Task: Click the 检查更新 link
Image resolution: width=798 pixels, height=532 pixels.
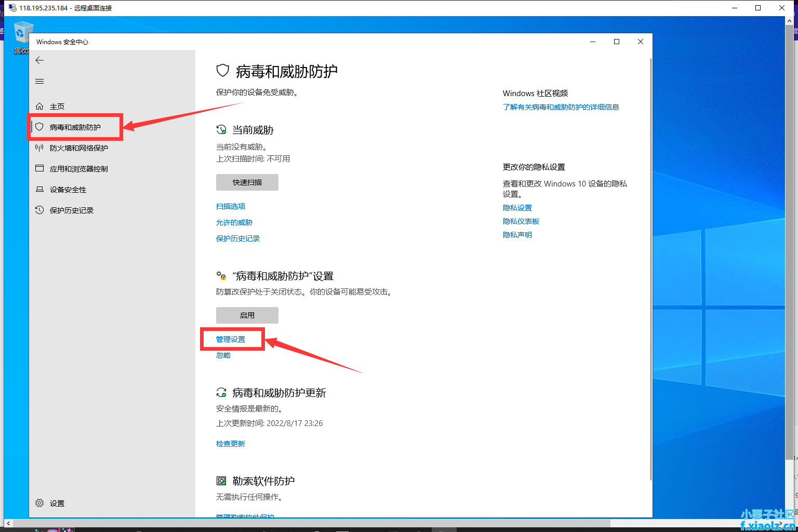Action: click(231, 444)
